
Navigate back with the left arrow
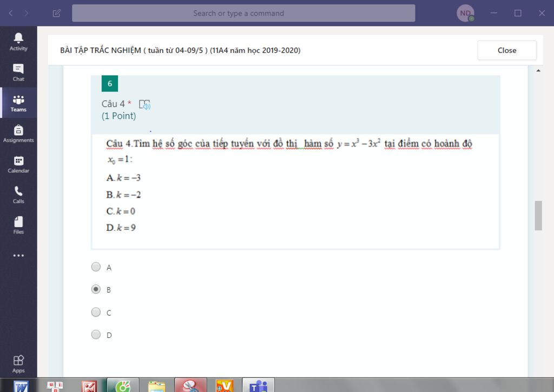pos(11,13)
